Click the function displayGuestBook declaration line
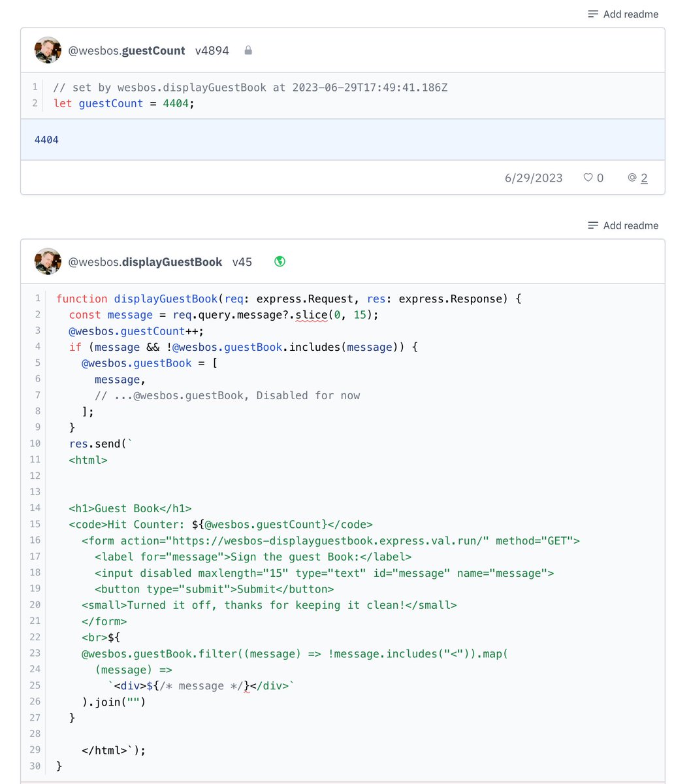The height and width of the screenshot is (784, 689). (x=289, y=299)
